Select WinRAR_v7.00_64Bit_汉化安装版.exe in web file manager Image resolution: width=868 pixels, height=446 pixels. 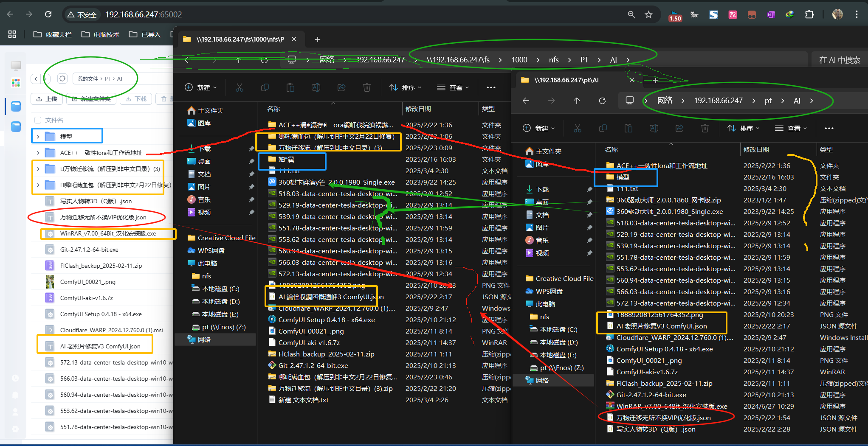tap(108, 233)
